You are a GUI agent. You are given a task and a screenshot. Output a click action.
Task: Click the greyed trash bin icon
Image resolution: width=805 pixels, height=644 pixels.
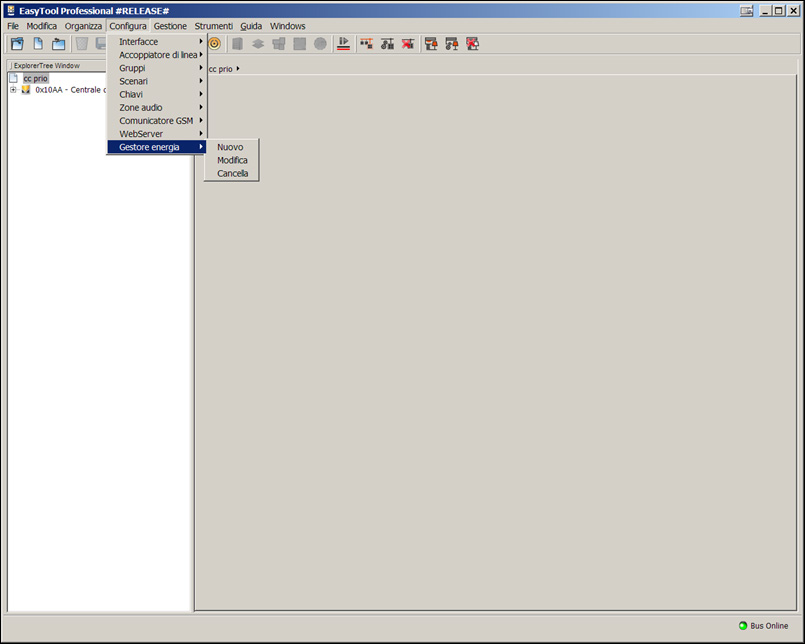click(x=82, y=44)
